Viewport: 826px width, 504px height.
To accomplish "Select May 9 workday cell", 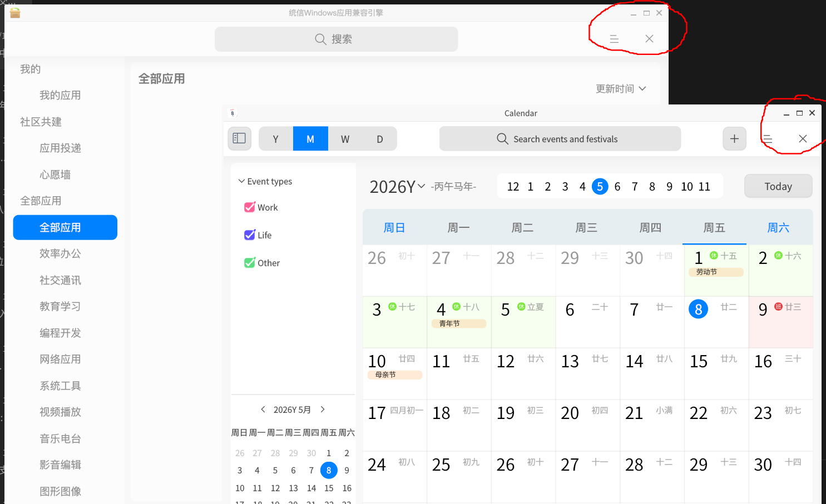I will pos(781,322).
